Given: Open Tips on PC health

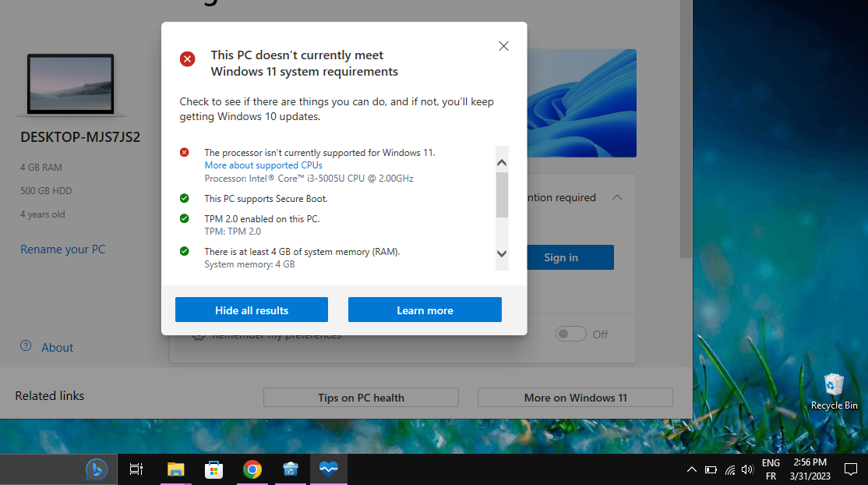Looking at the screenshot, I should pyautogui.click(x=361, y=398).
